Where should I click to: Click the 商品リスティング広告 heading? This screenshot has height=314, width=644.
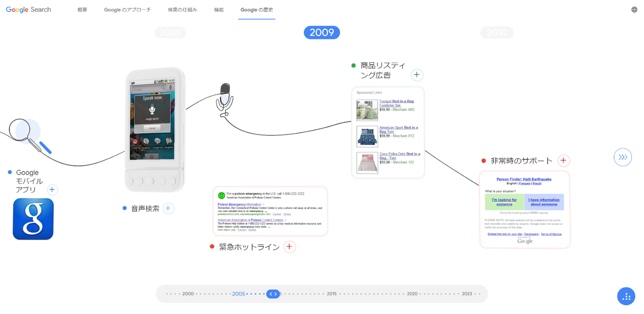tap(383, 71)
